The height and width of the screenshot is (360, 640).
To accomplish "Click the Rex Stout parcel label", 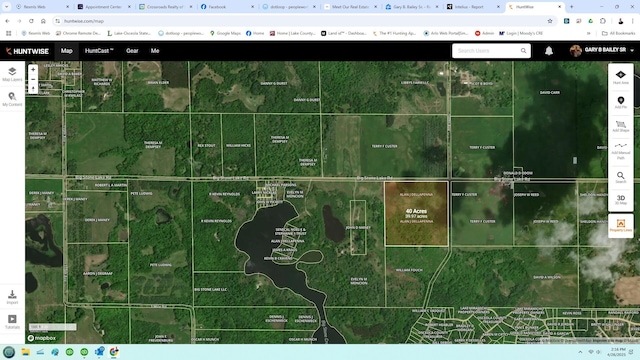I will click(206, 145).
